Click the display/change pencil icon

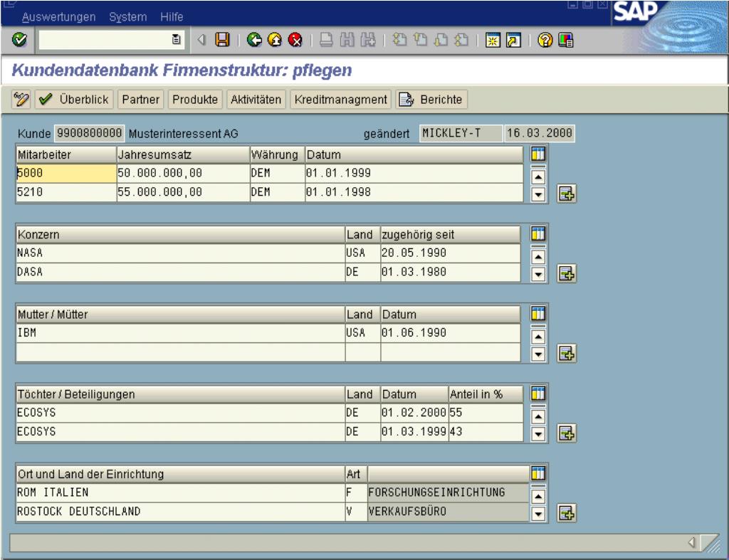click(x=21, y=100)
